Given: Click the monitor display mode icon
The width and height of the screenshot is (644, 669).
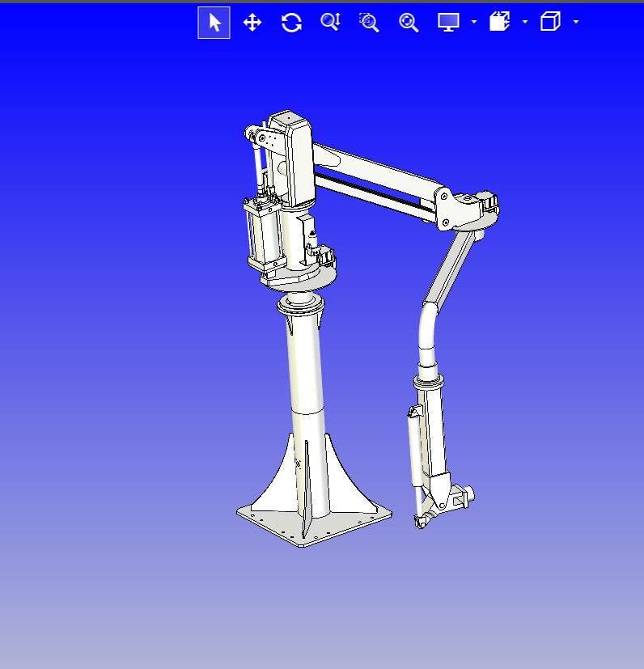Looking at the screenshot, I should click(x=448, y=22).
